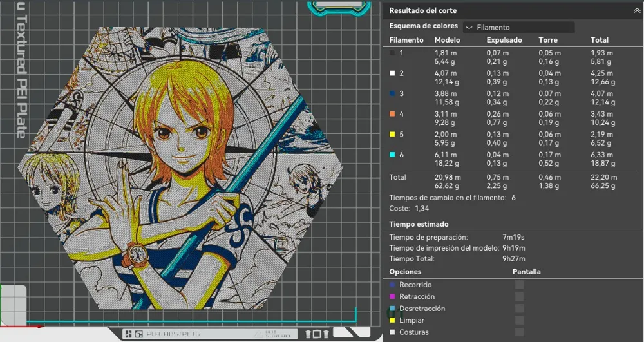Screen dimensions: 644x342
Task: Click the Recorrido blue legend icon
Action: [392, 285]
